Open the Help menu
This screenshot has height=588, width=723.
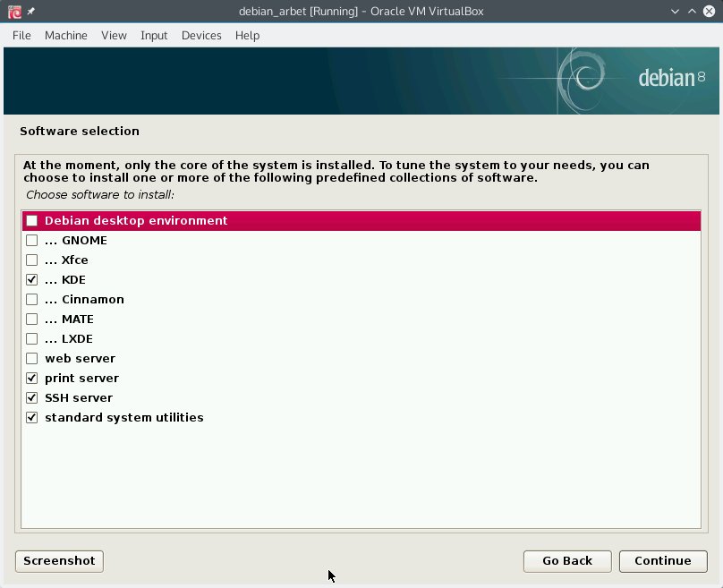(247, 36)
